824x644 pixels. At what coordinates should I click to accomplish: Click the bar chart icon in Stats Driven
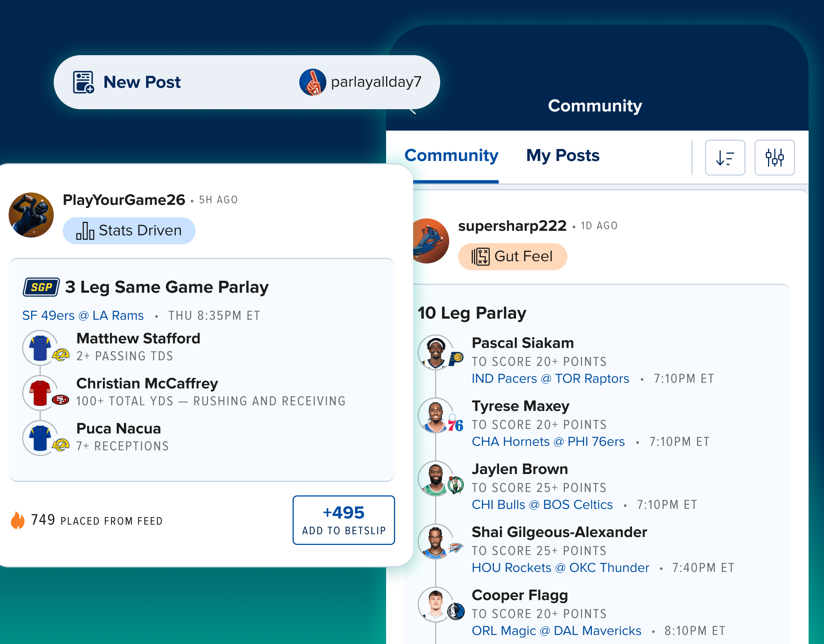click(85, 230)
